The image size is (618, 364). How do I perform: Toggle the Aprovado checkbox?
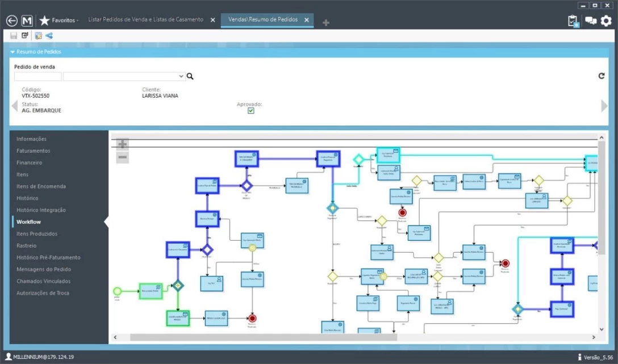tap(251, 111)
